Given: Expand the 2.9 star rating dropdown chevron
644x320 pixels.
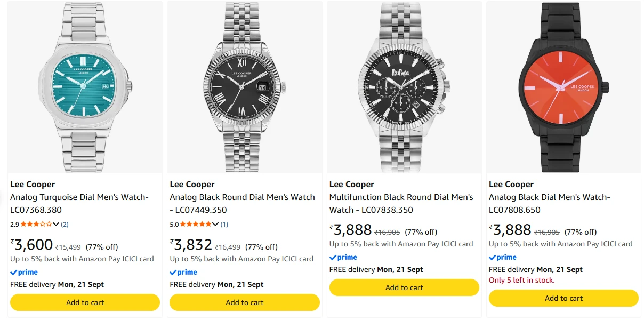Looking at the screenshot, I should coord(56,224).
